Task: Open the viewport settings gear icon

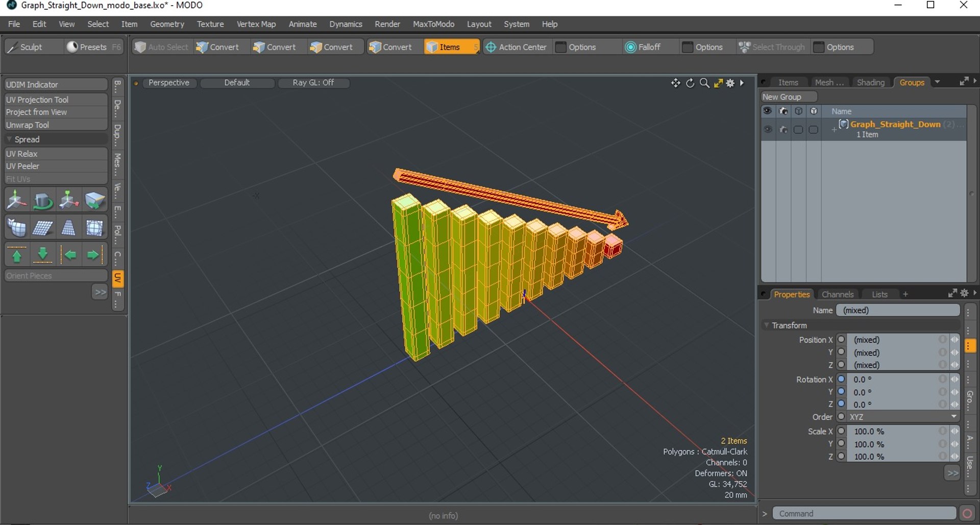Action: click(x=730, y=83)
